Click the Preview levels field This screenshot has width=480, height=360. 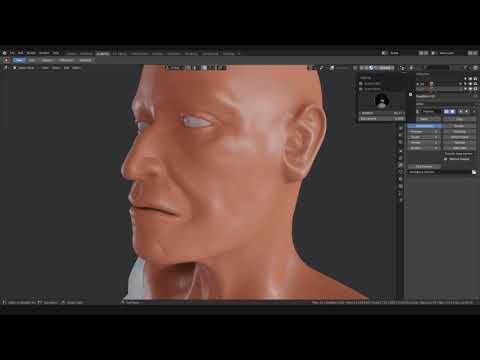(x=424, y=132)
